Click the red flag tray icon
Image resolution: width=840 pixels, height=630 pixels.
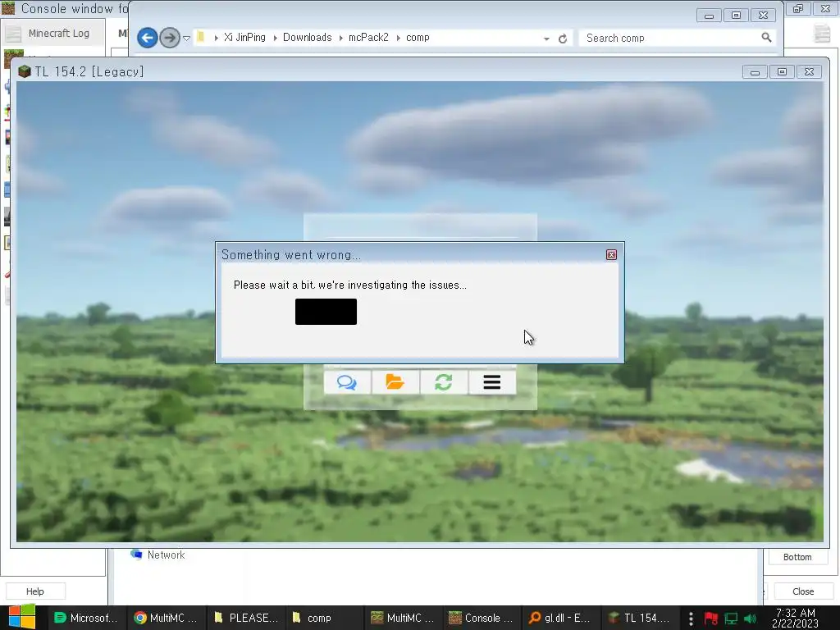pyautogui.click(x=711, y=619)
